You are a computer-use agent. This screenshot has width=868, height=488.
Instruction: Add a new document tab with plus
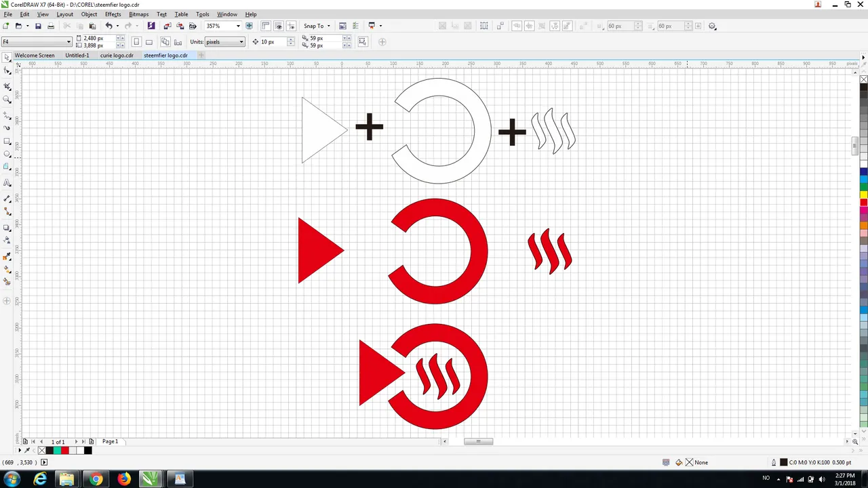coord(201,56)
